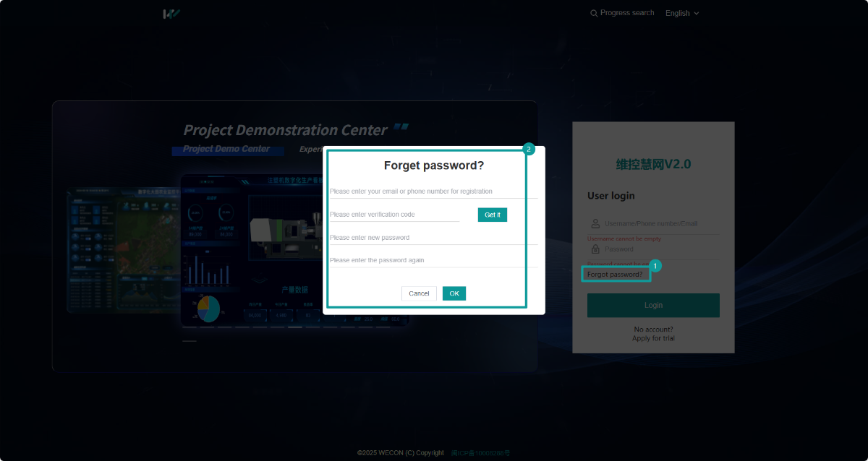
Task: Open the ICP registration number link
Action: [480, 453]
